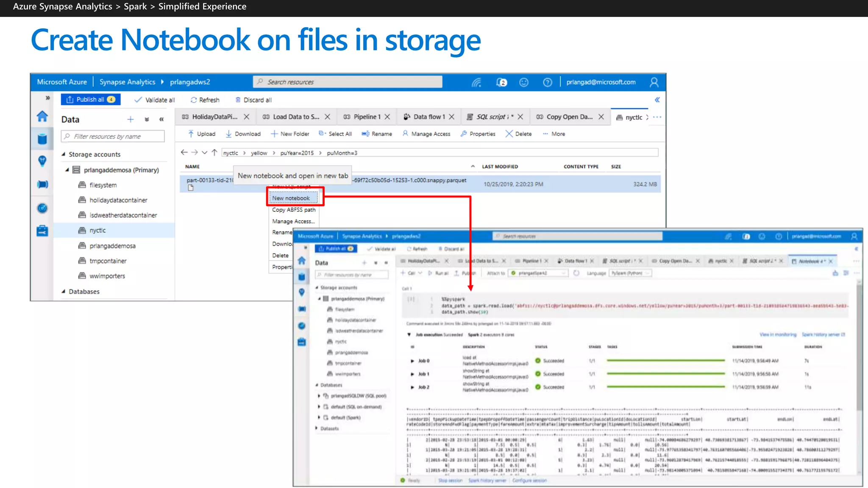Choose Delete in the context menu
Screen dimensions: 868x488
coord(281,255)
